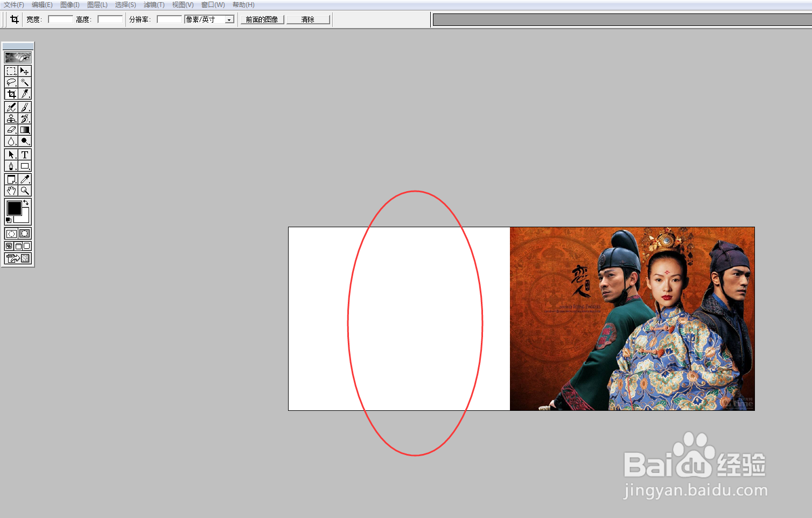Select the Rectangular Marquee tool

pos(11,71)
